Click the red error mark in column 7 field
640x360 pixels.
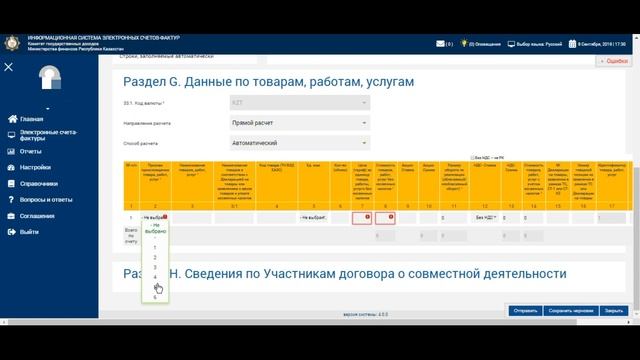(x=367, y=217)
